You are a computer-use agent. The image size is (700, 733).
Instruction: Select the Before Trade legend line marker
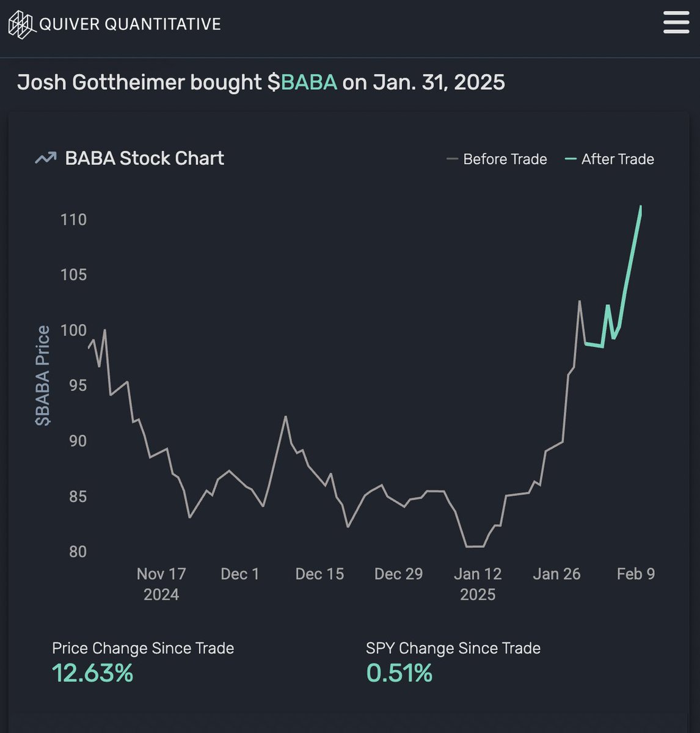pos(453,159)
